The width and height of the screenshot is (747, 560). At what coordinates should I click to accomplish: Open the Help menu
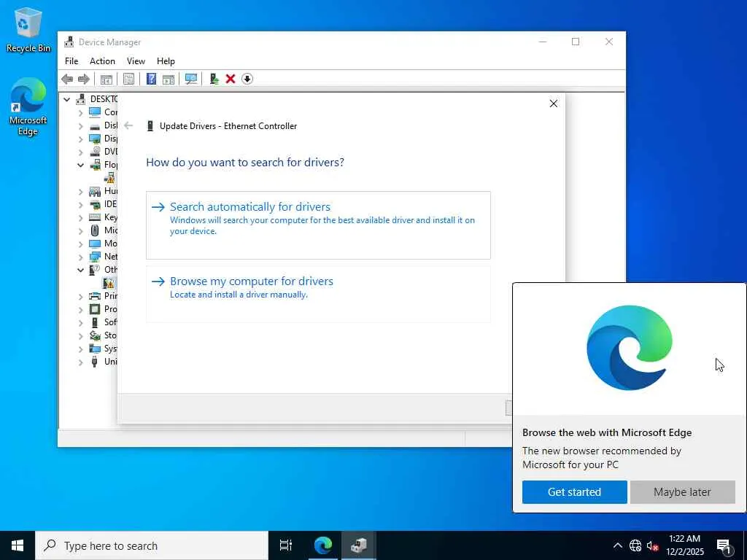click(166, 61)
